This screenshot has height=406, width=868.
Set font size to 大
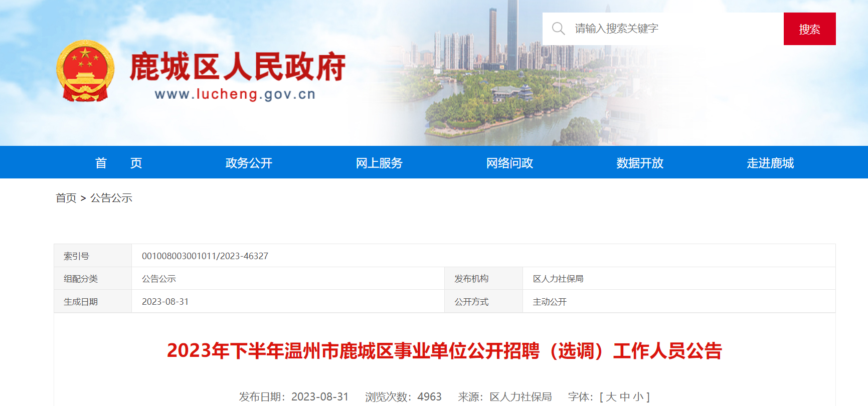click(611, 397)
